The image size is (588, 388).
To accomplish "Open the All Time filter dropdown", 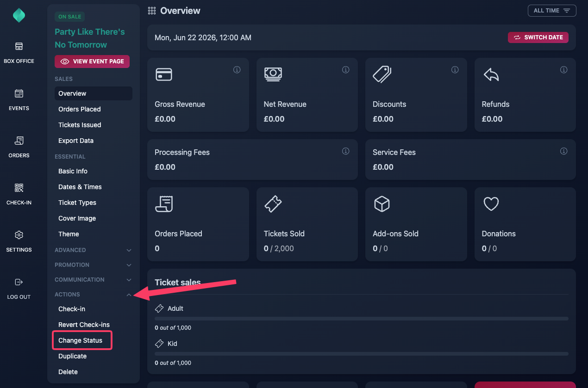I will (x=552, y=11).
